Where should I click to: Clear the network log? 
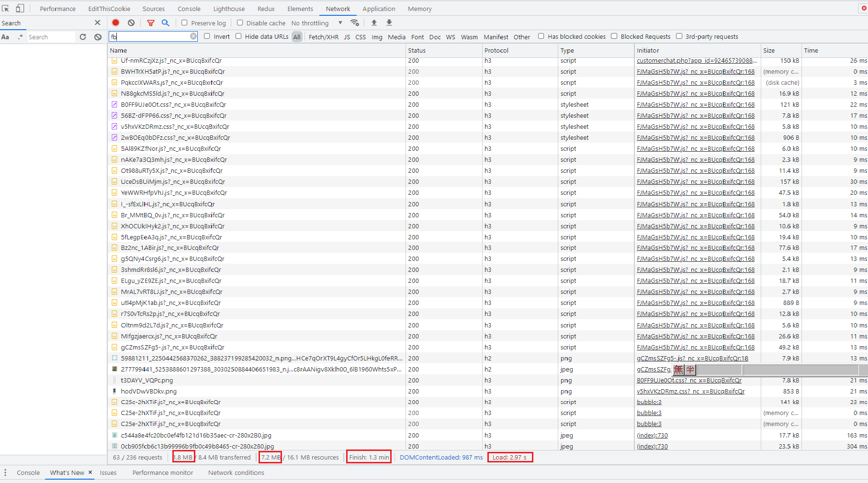point(131,22)
